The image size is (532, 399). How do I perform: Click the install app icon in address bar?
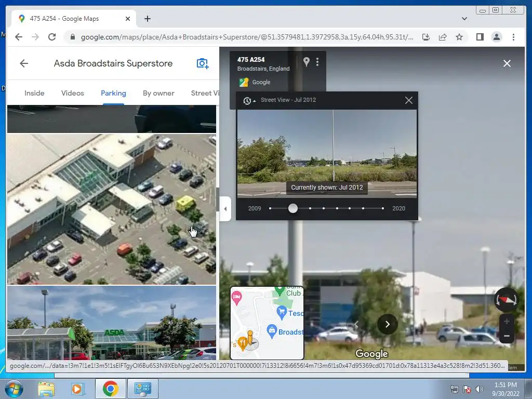(x=426, y=37)
